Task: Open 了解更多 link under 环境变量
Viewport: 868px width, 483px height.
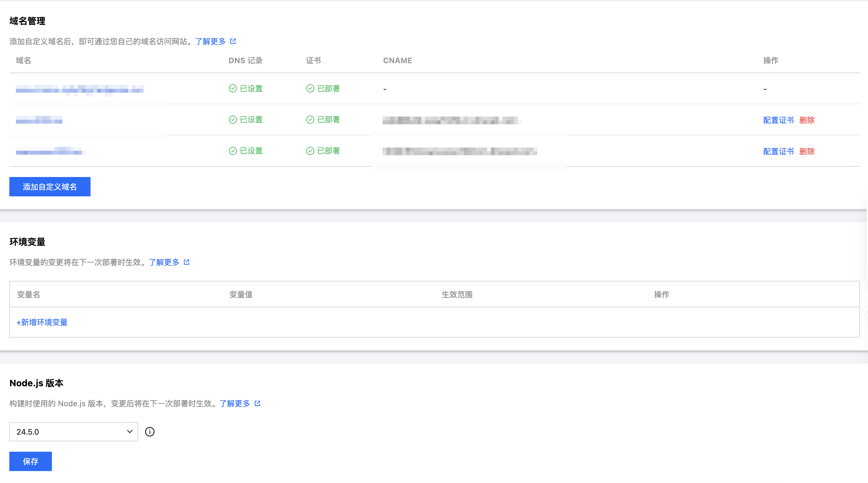Action: [164, 262]
